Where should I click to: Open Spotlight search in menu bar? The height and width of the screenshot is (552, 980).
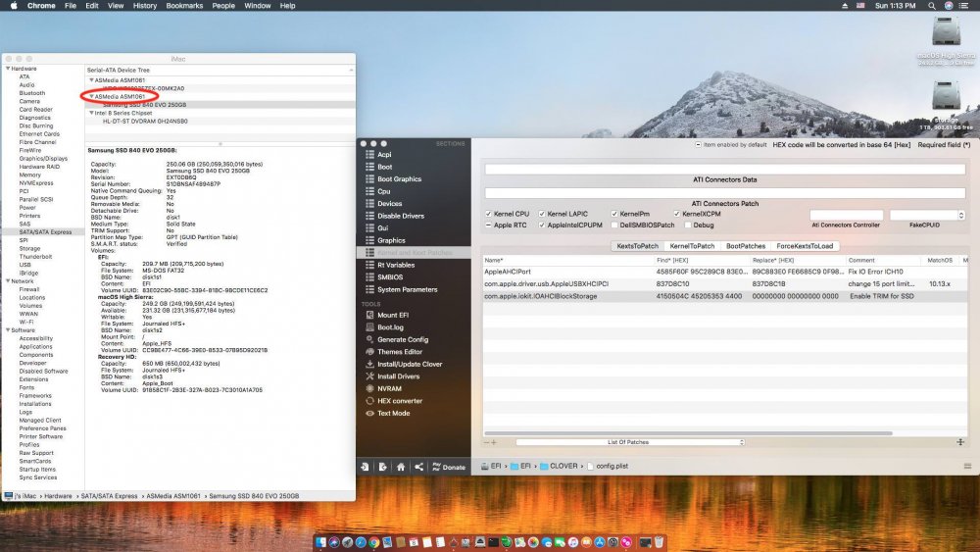931,6
